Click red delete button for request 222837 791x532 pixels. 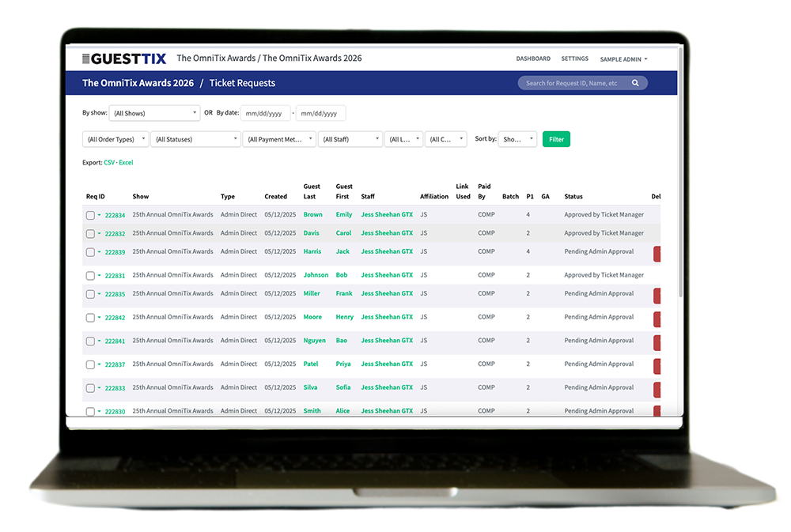[x=657, y=366]
